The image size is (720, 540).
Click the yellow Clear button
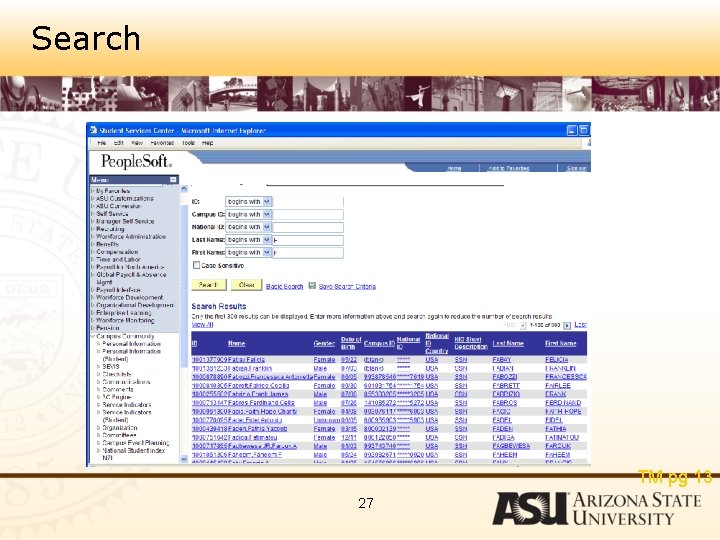point(246,285)
